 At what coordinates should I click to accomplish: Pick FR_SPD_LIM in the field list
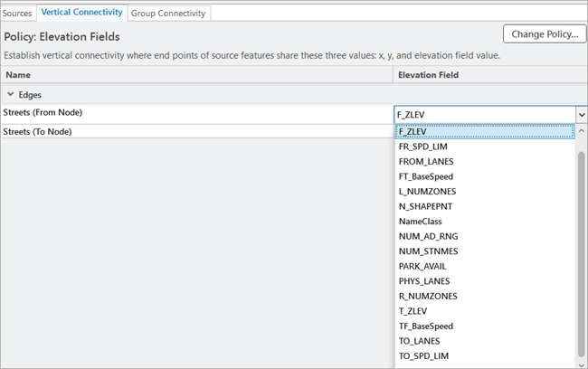pyautogui.click(x=422, y=147)
